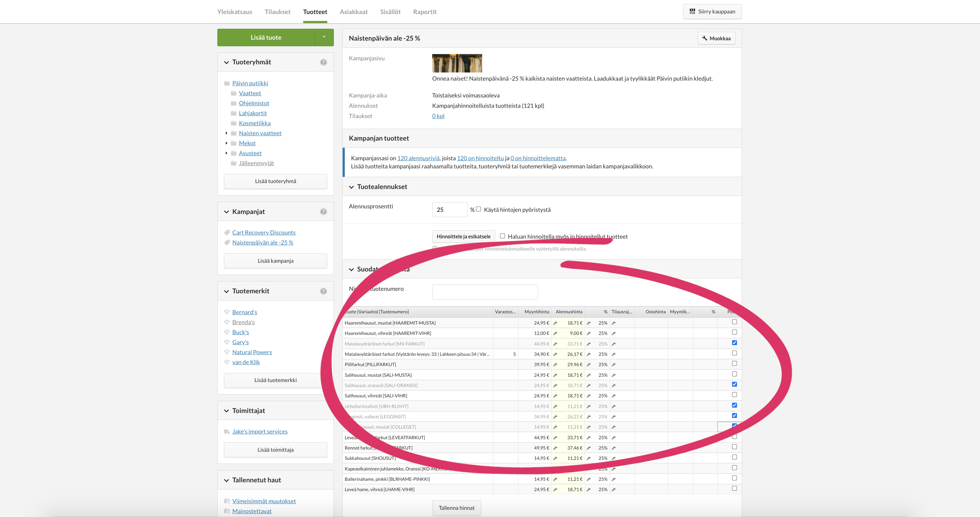Edit sale price wrench for HAAREMIT-MUSTA row
Screen dimensions: 980x517
(x=555, y=323)
